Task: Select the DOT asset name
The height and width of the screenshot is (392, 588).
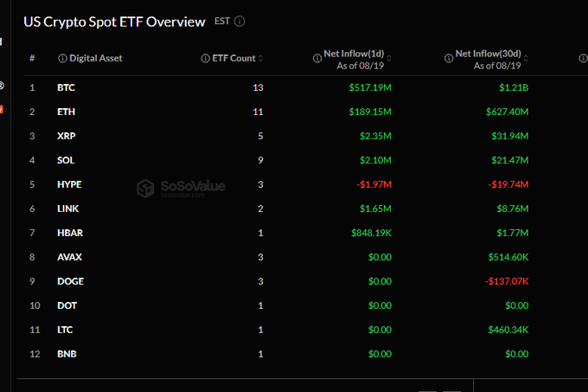Action: [67, 305]
